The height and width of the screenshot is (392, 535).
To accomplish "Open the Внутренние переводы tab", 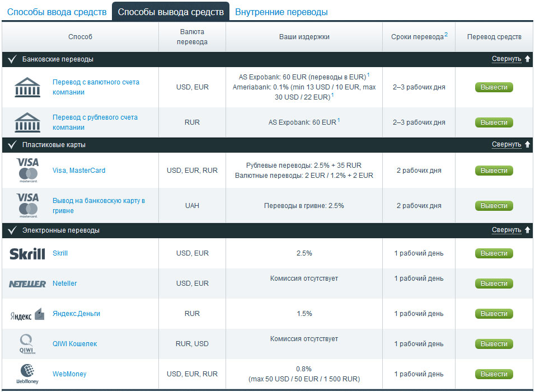I will click(x=281, y=12).
